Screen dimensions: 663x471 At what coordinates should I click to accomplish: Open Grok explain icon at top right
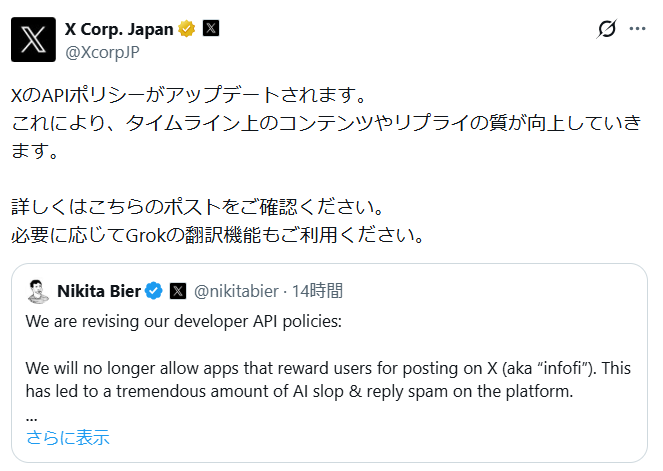pos(606,30)
